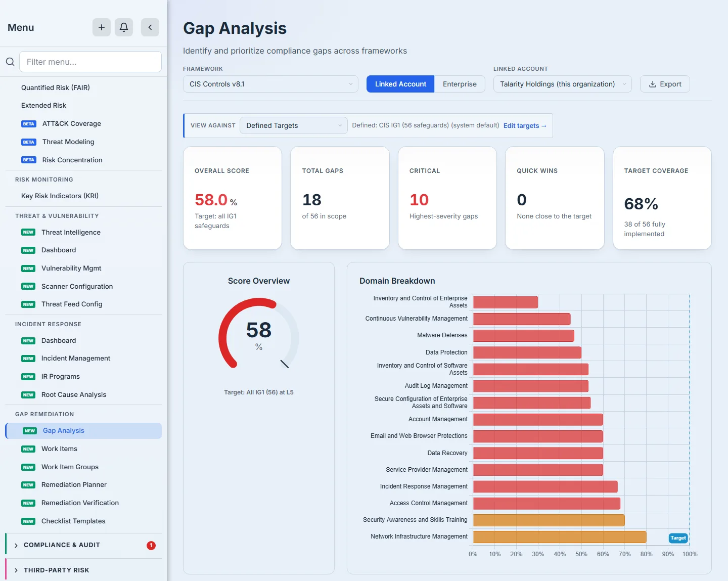Viewport: 728px width, 581px height.
Task: Click the NEW badge beside Gap Analysis
Action: [x=30, y=431]
